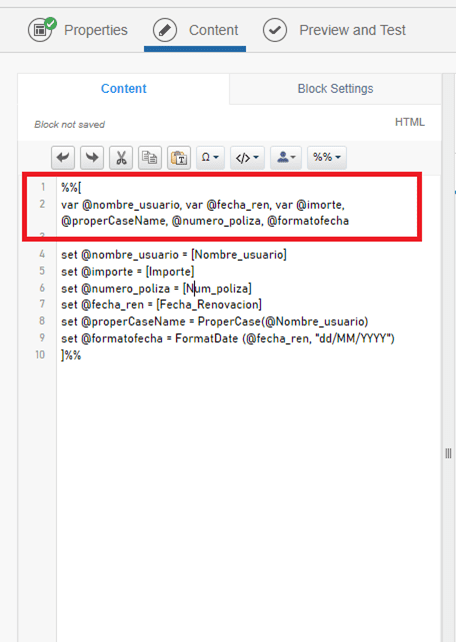Click line number 10 in the gutter

(40, 355)
